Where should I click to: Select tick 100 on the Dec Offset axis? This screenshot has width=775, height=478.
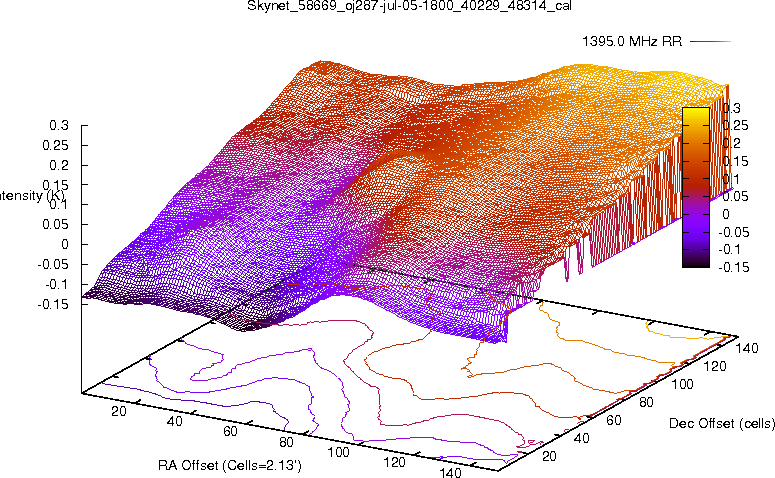click(682, 384)
